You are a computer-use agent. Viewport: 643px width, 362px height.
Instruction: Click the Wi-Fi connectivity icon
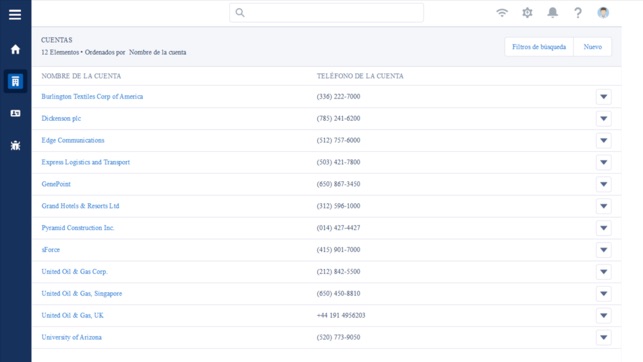point(502,13)
